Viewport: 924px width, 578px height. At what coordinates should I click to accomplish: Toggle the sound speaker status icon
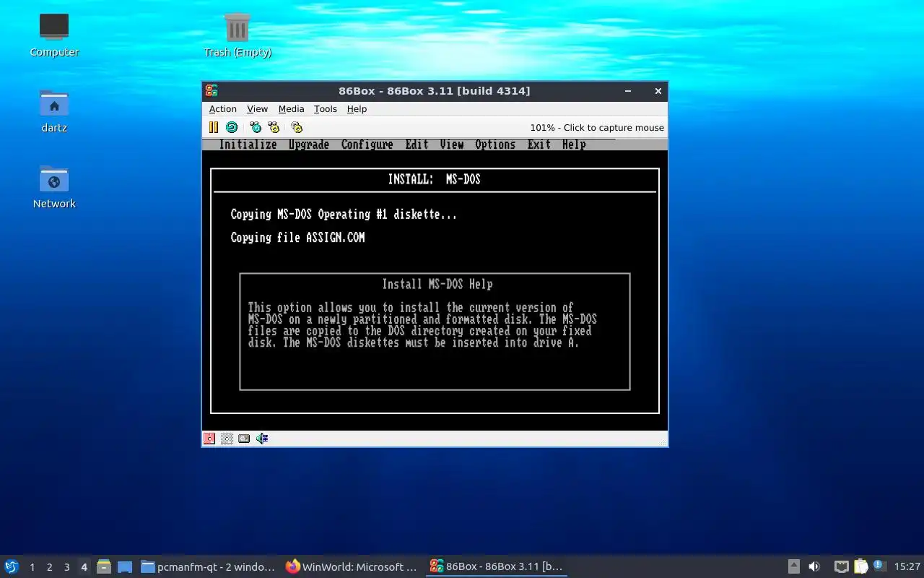262,439
